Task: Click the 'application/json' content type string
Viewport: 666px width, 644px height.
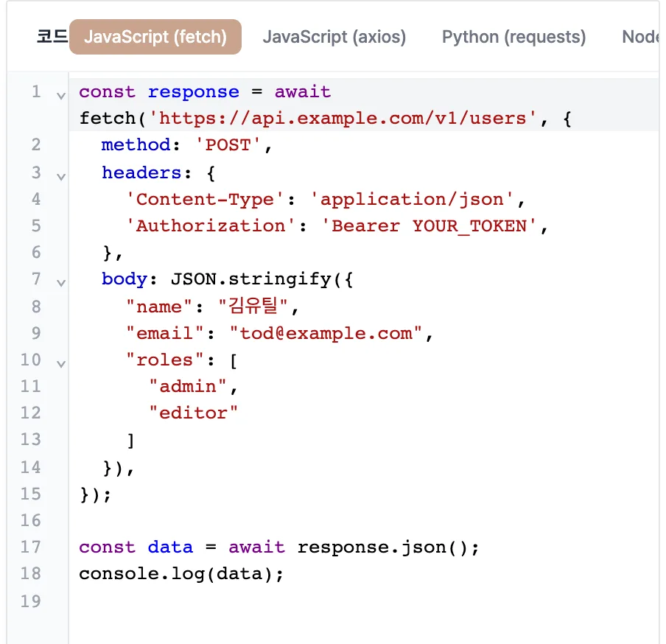Action: point(412,200)
